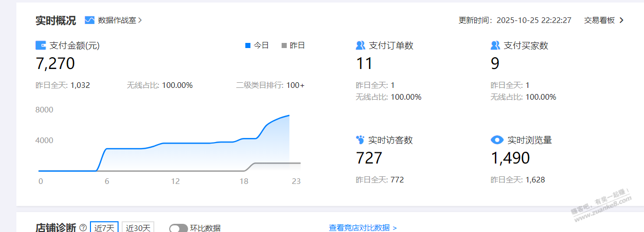Click the eye icon beside 实时浏览量

pyautogui.click(x=497, y=140)
